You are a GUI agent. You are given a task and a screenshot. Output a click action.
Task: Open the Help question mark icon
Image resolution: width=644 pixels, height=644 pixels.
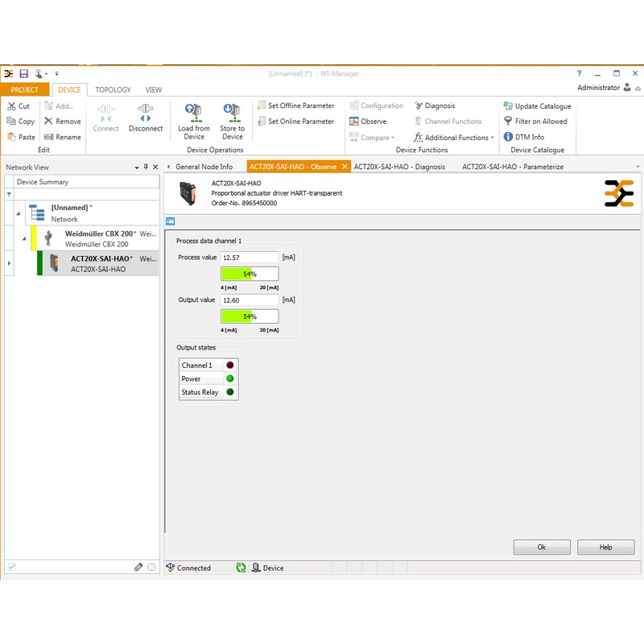pyautogui.click(x=579, y=73)
